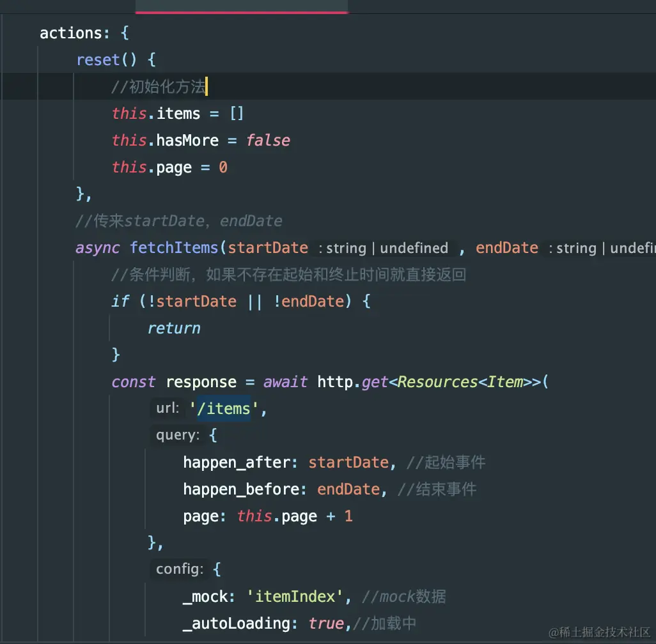Click the 'false' value

click(268, 141)
